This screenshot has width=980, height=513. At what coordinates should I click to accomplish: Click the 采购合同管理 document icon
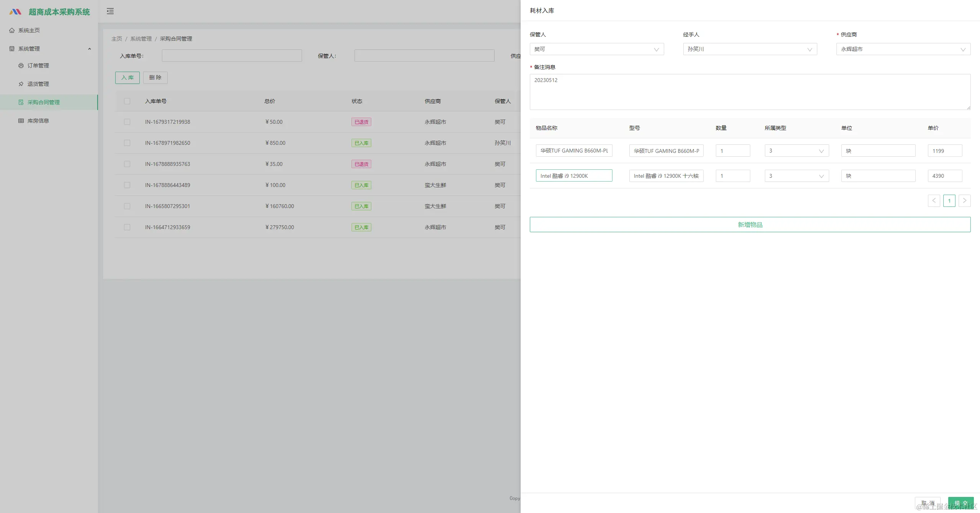coord(21,102)
